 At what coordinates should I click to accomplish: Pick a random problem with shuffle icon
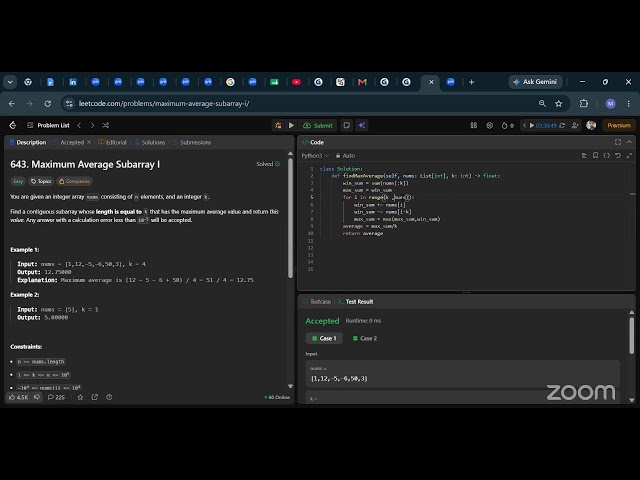click(106, 125)
